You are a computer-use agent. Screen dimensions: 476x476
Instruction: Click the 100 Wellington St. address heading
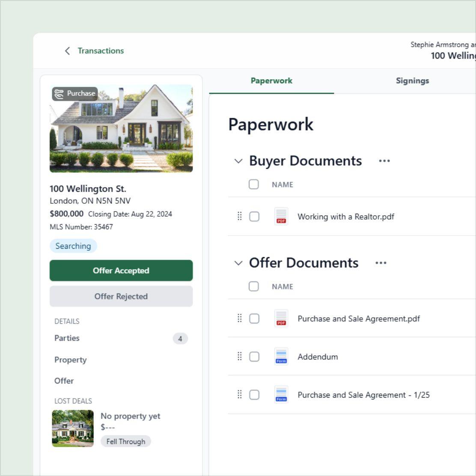point(88,189)
